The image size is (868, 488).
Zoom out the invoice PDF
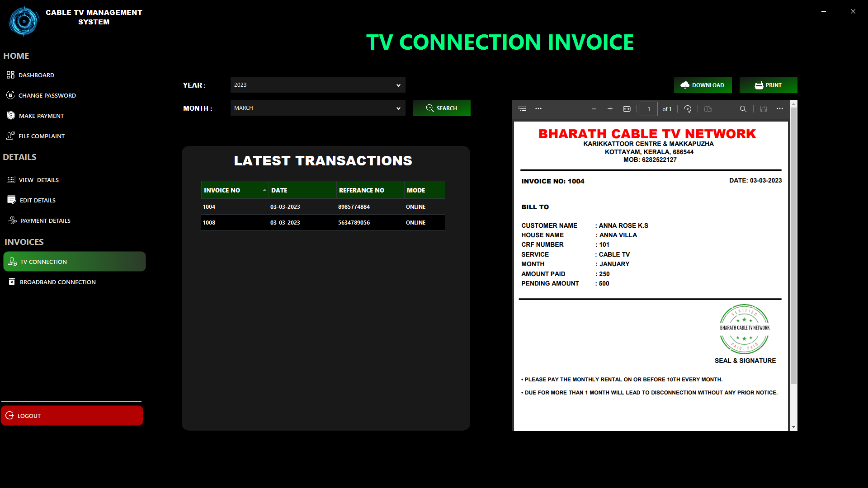[594, 109]
